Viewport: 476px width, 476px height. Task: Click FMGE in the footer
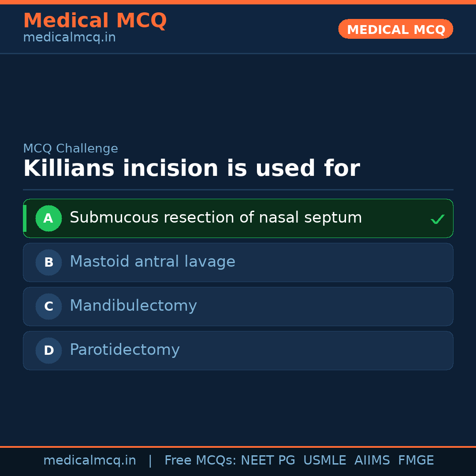(416, 461)
